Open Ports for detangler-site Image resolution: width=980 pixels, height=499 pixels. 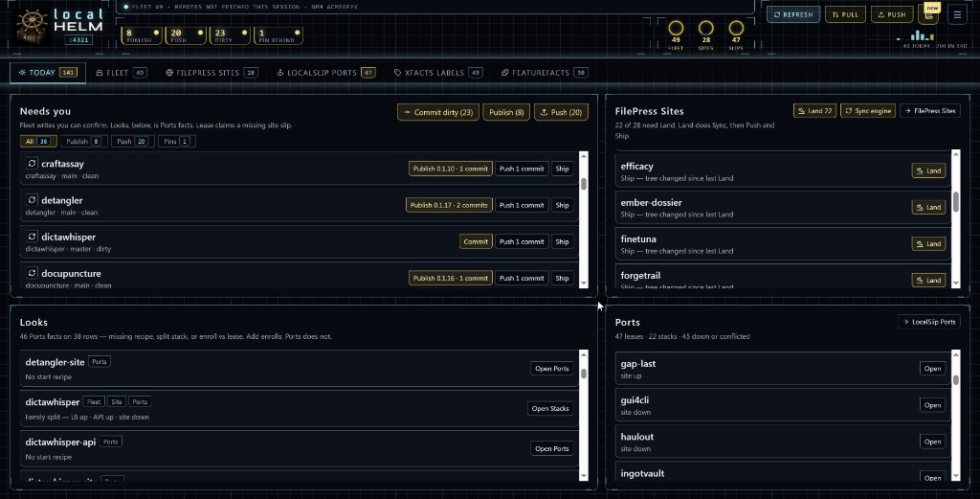552,369
